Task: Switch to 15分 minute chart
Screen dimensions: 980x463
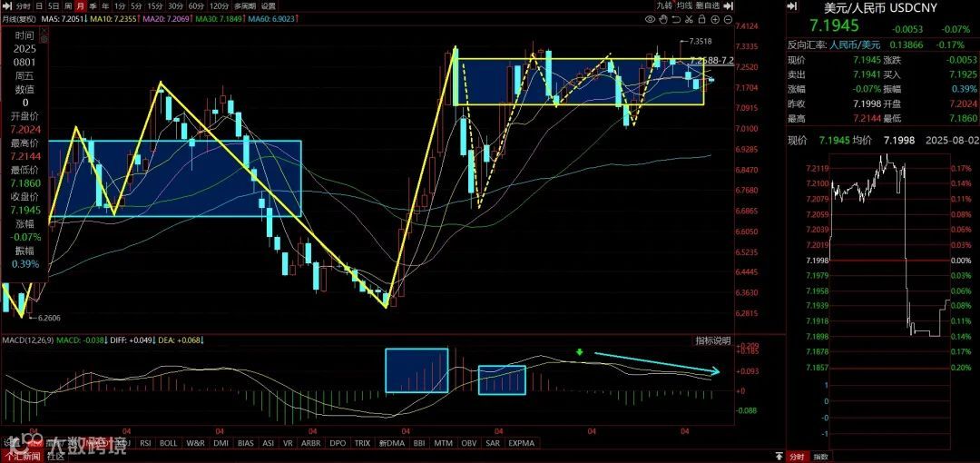Action: pos(155,6)
